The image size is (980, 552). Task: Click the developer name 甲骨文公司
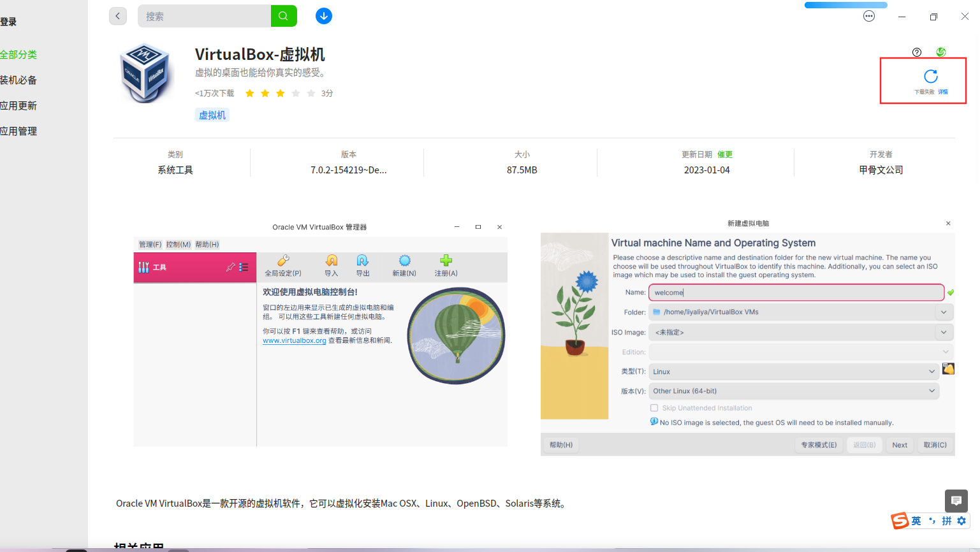tap(881, 170)
